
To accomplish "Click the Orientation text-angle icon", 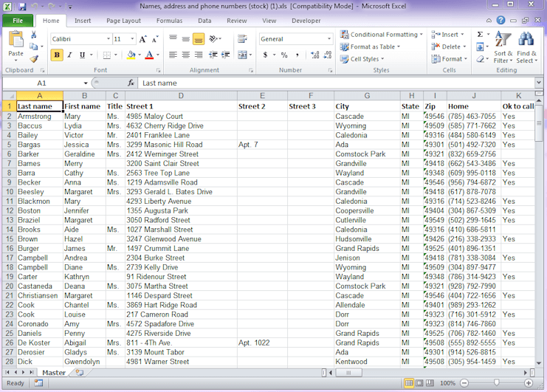I will [213, 38].
